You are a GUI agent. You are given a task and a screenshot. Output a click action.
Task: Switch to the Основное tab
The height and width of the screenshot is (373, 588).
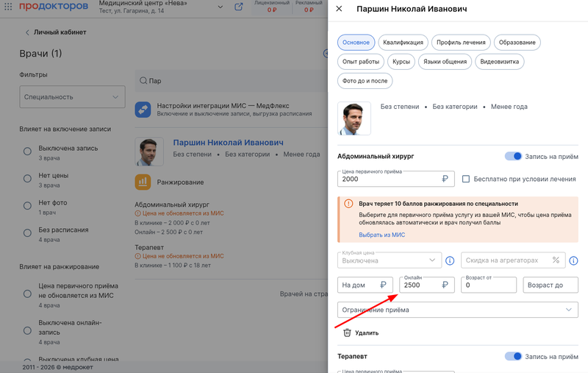click(x=356, y=43)
